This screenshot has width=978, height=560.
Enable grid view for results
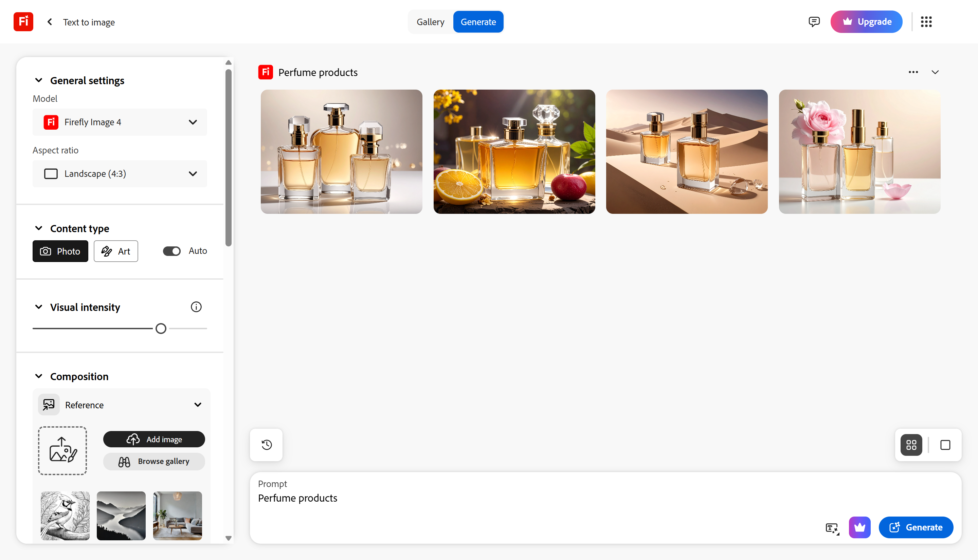pyautogui.click(x=911, y=445)
